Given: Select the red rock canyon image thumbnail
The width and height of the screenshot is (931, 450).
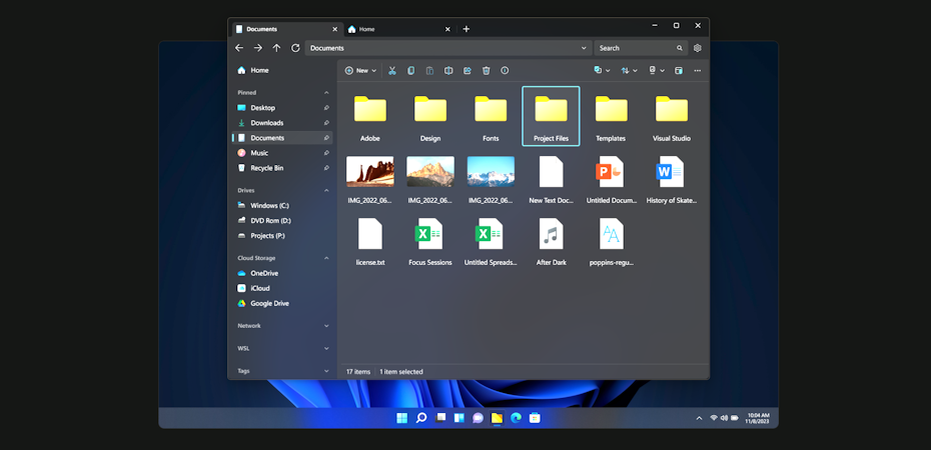Looking at the screenshot, I should pyautogui.click(x=370, y=172).
